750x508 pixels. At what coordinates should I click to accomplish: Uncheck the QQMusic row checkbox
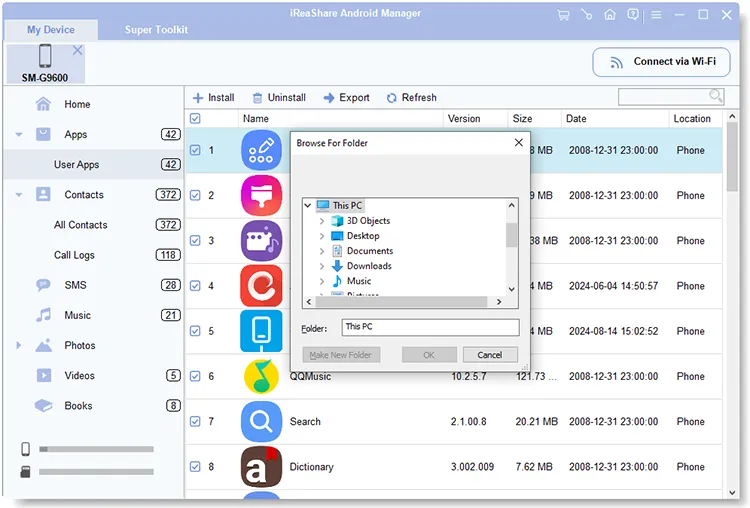[195, 376]
